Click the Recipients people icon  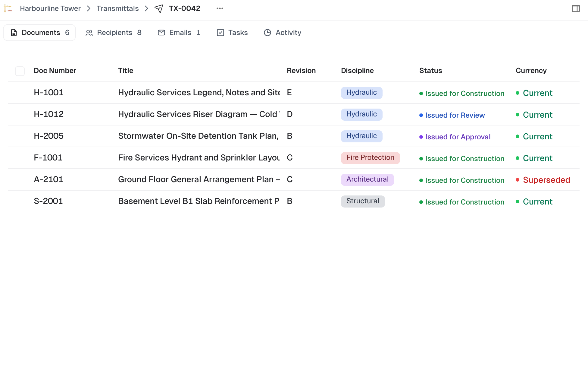89,33
